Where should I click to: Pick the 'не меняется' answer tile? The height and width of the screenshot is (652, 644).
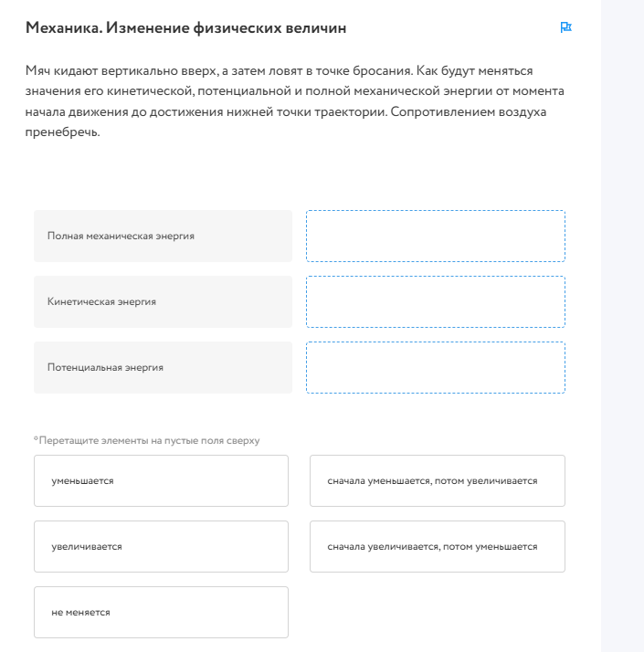[x=161, y=612]
